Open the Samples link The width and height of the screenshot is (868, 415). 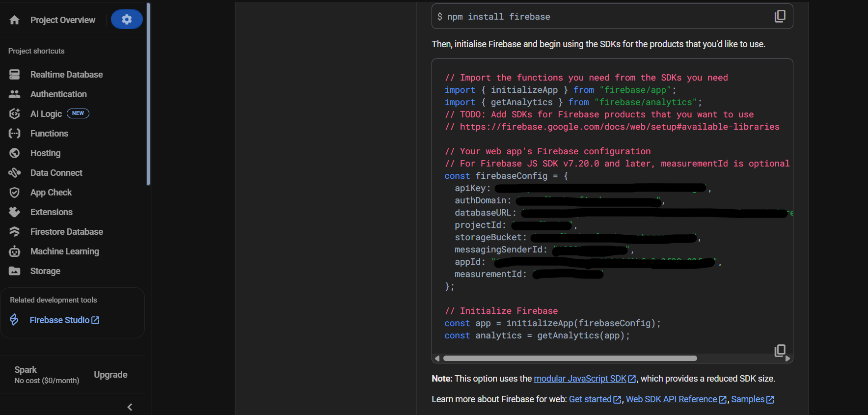tap(753, 399)
